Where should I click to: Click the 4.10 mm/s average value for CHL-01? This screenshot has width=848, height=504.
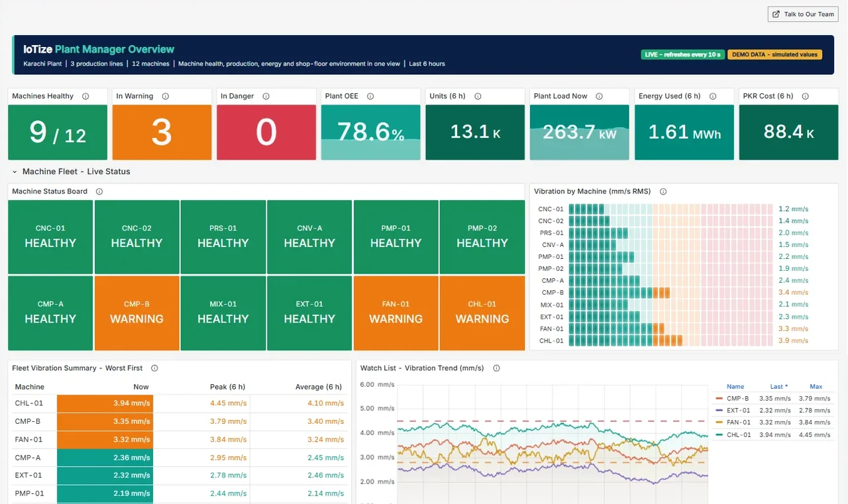click(x=326, y=403)
